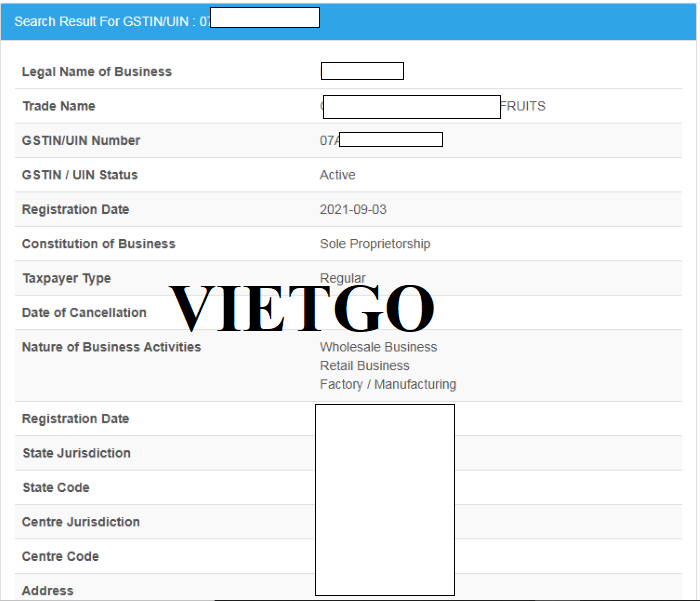This screenshot has width=700, height=601.
Task: Select the Active status value
Action: click(x=337, y=175)
